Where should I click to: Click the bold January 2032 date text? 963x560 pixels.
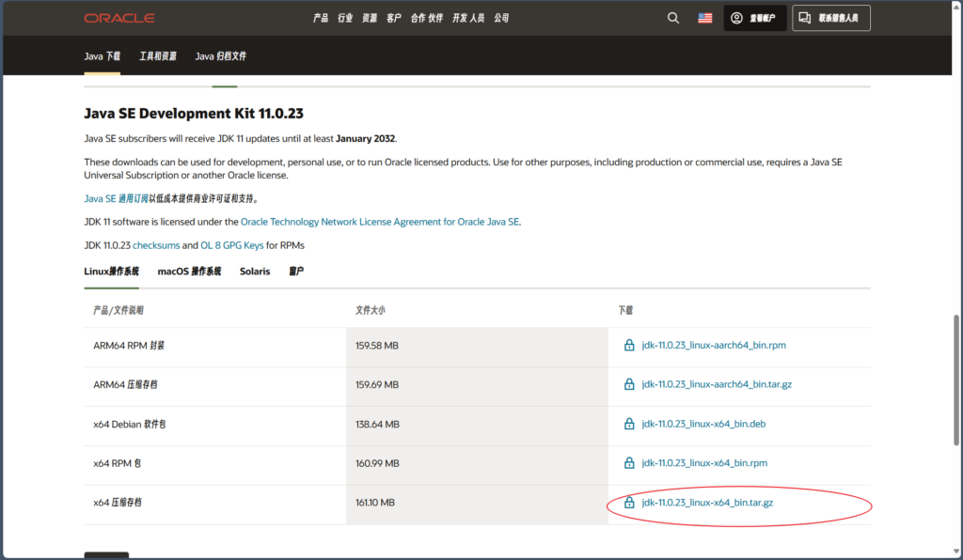tap(366, 139)
